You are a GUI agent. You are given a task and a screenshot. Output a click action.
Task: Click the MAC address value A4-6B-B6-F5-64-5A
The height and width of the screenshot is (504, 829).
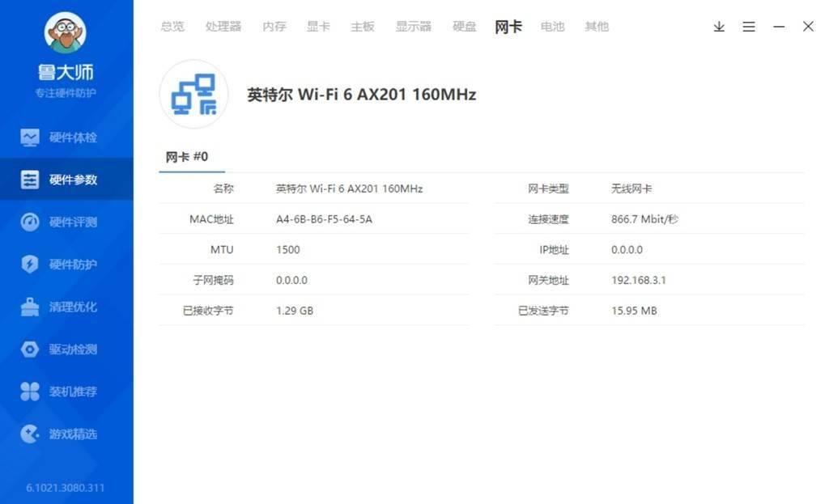pyautogui.click(x=324, y=219)
